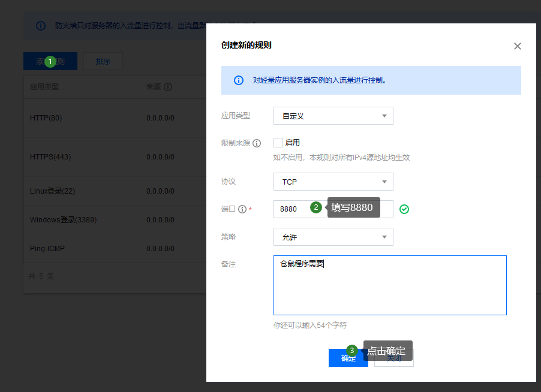Click 0.0.0.0/0 source in Linux登录(22) row
Viewport: 541px width, 392px height.
[160, 191]
